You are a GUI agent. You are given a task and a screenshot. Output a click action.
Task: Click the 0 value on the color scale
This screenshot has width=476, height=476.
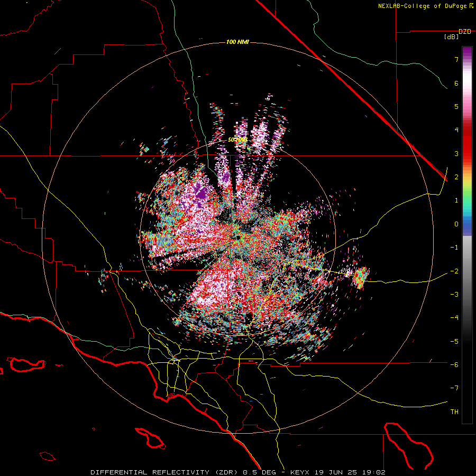point(456,224)
